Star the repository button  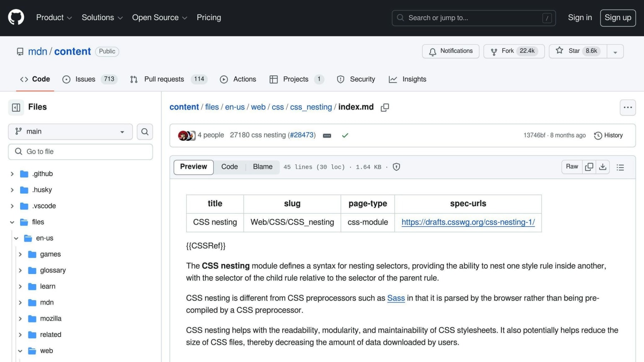pyautogui.click(x=578, y=51)
